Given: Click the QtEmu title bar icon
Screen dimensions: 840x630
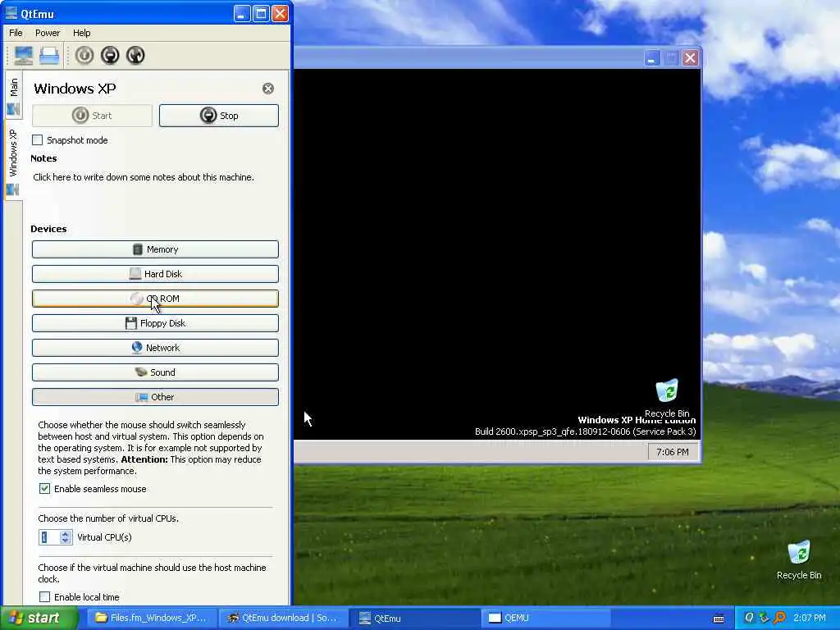Looking at the screenshot, I should (x=10, y=13).
